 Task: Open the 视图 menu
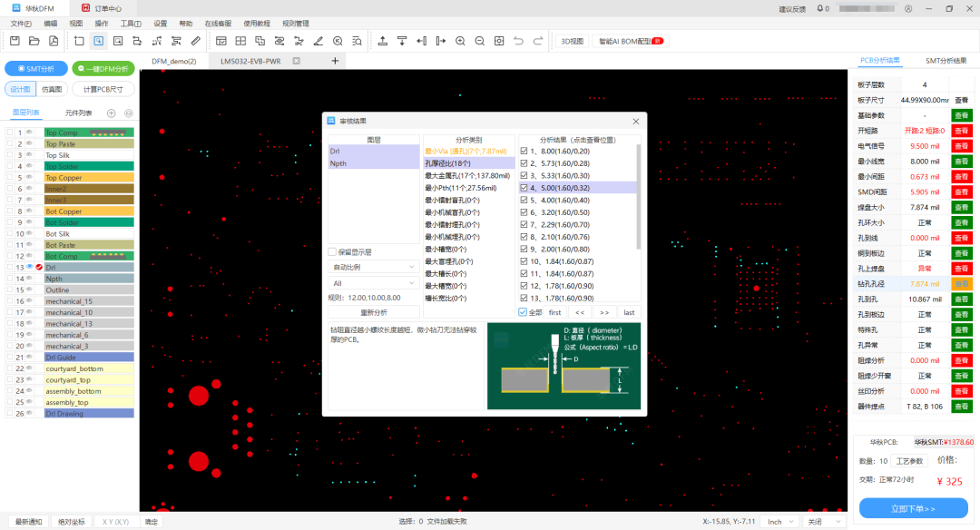75,23
